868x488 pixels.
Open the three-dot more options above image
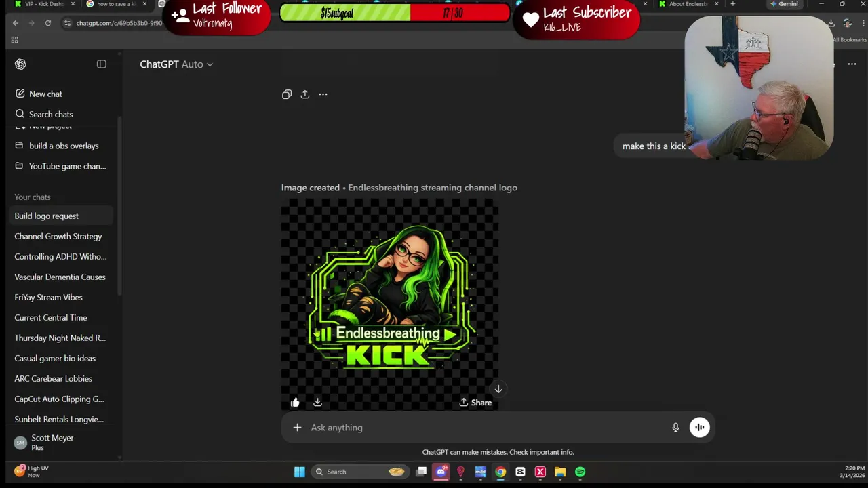[323, 94]
